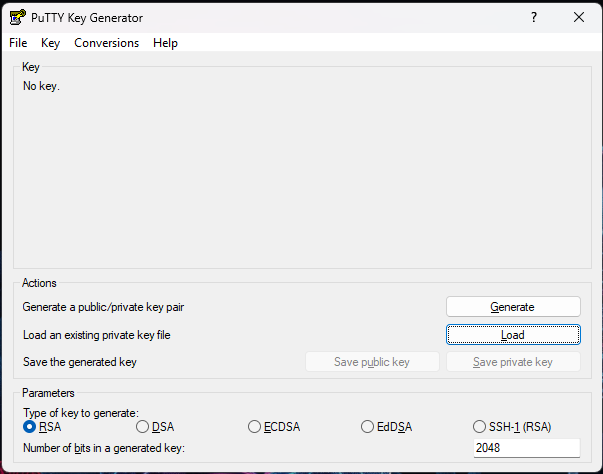Click the 'Generate a public/private key pair' label

coord(103,307)
